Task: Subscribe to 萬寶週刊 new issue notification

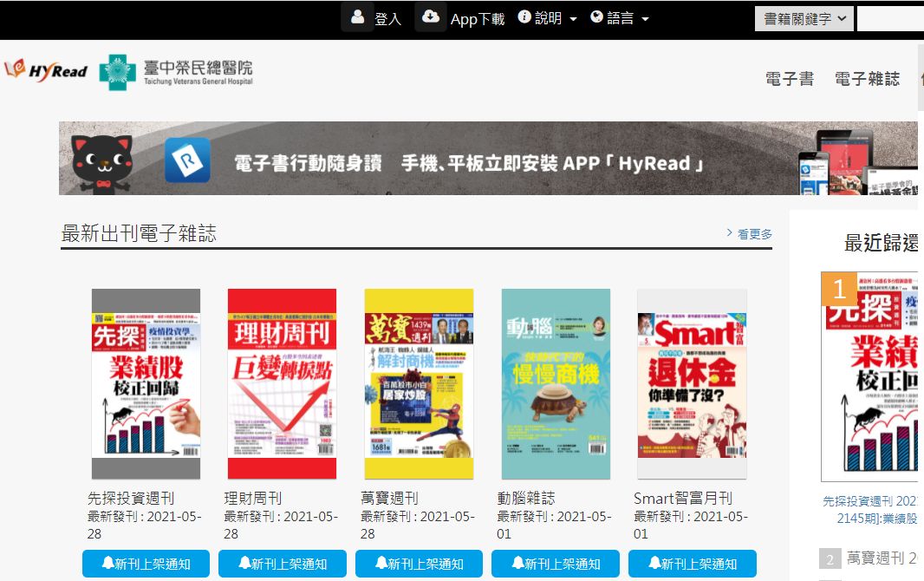Action: tap(419, 564)
